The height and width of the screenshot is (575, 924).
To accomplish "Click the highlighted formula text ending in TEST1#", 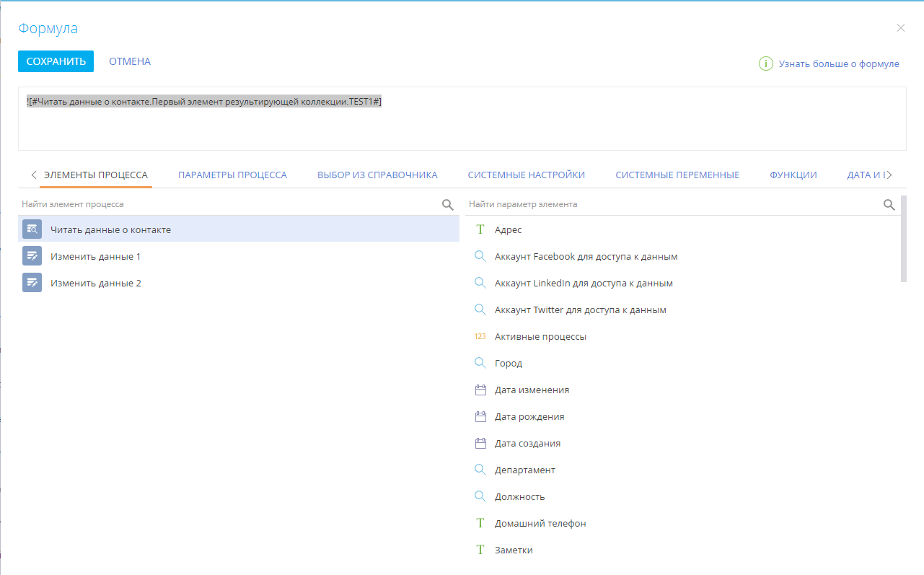I will 204,102.
